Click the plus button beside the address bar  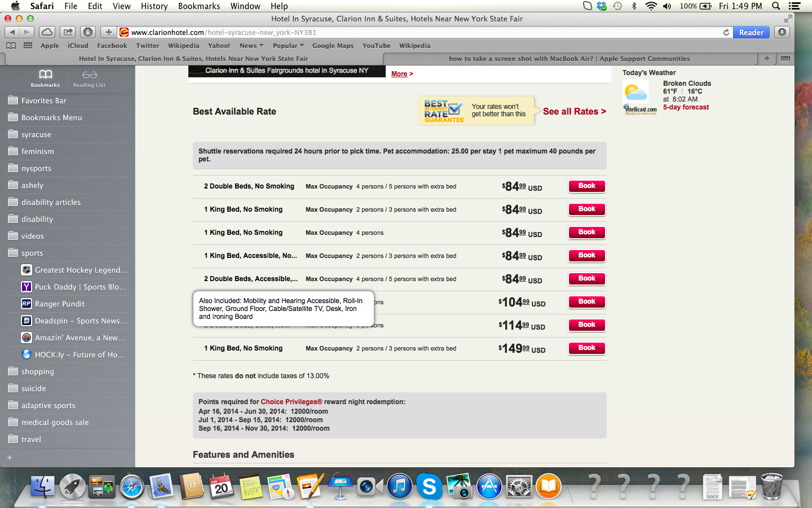pyautogui.click(x=109, y=32)
